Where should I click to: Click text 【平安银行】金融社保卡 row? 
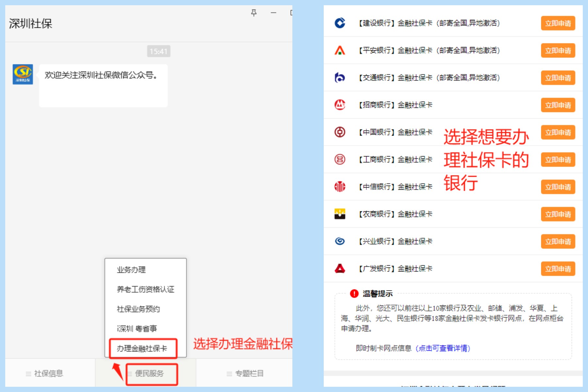click(429, 50)
